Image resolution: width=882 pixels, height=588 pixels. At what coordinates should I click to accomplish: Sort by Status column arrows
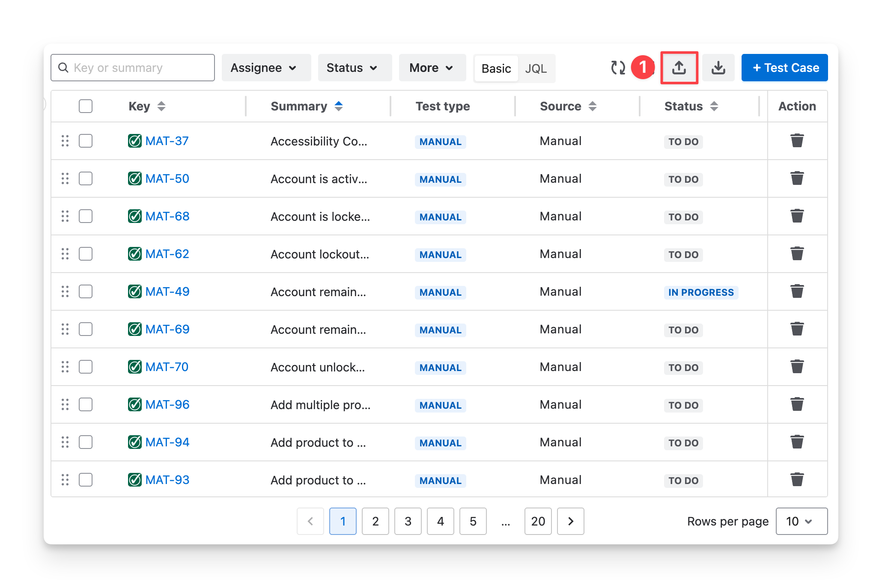714,106
